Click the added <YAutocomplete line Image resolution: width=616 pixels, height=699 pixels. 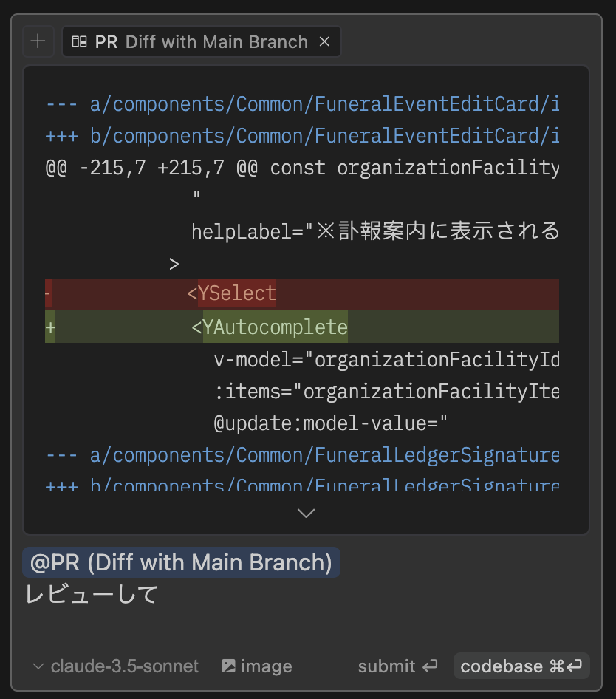click(x=302, y=327)
